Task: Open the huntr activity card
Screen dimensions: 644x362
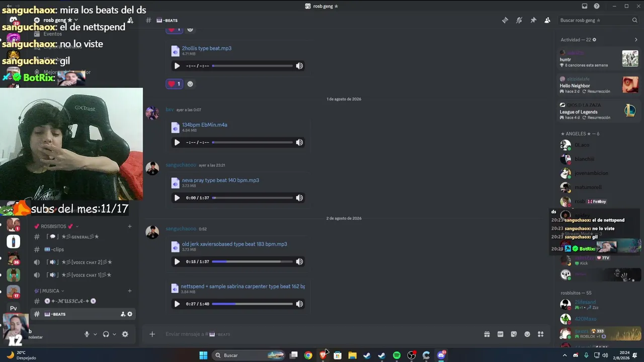Action: [599, 59]
